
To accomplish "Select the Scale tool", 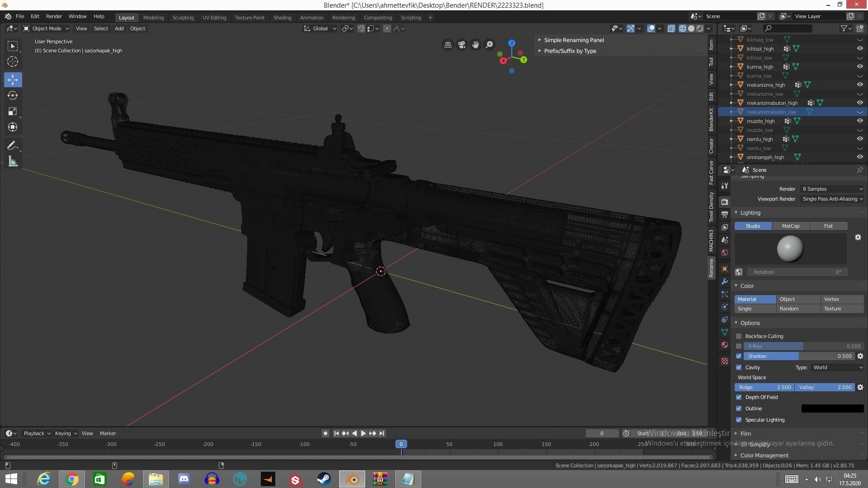I will tap(13, 112).
